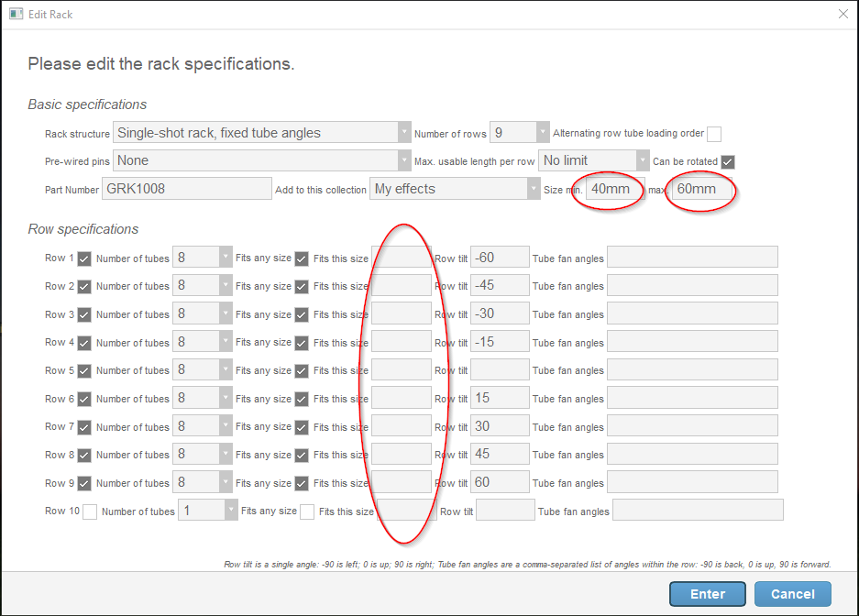Uncheck the Can be rotated checkbox
The width and height of the screenshot is (859, 616).
tap(728, 161)
